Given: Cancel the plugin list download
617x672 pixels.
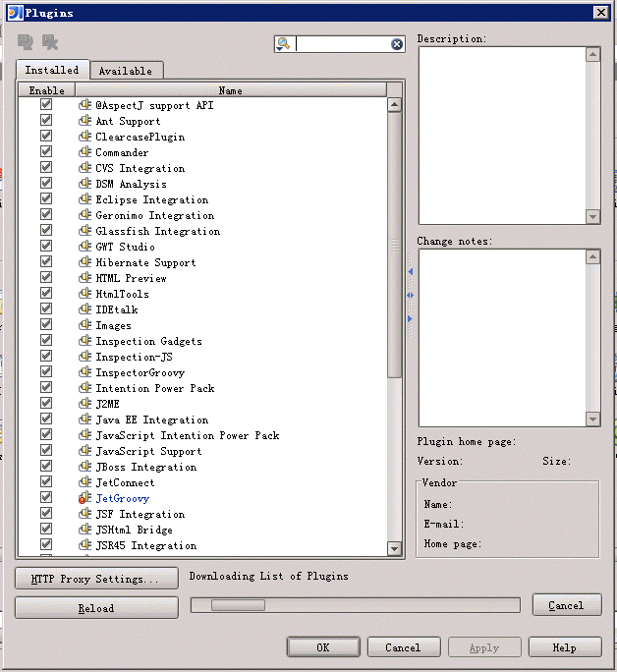Looking at the screenshot, I should [567, 605].
